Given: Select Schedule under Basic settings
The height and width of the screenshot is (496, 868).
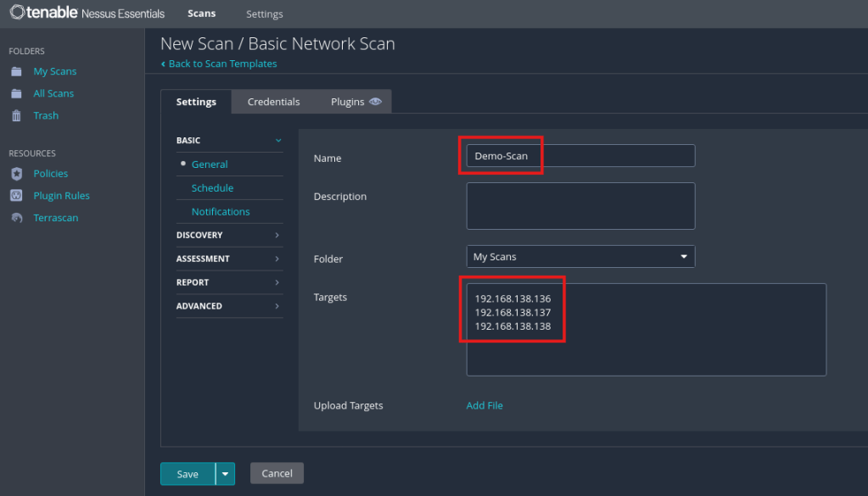Looking at the screenshot, I should pyautogui.click(x=212, y=188).
